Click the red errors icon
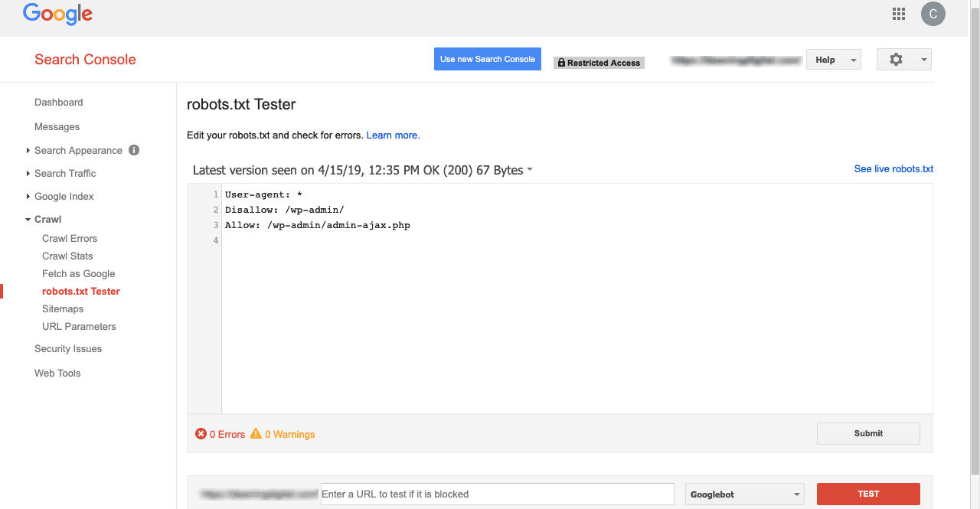980x509 pixels. pos(201,434)
